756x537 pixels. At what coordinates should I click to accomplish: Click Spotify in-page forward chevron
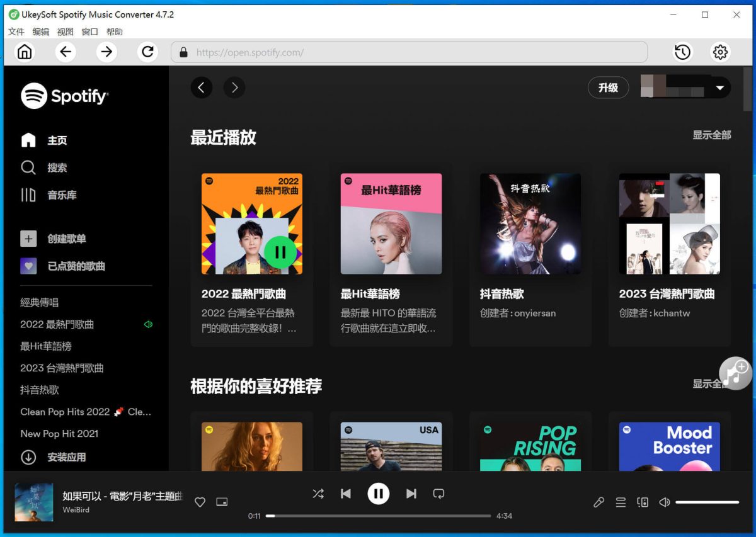pyautogui.click(x=234, y=88)
